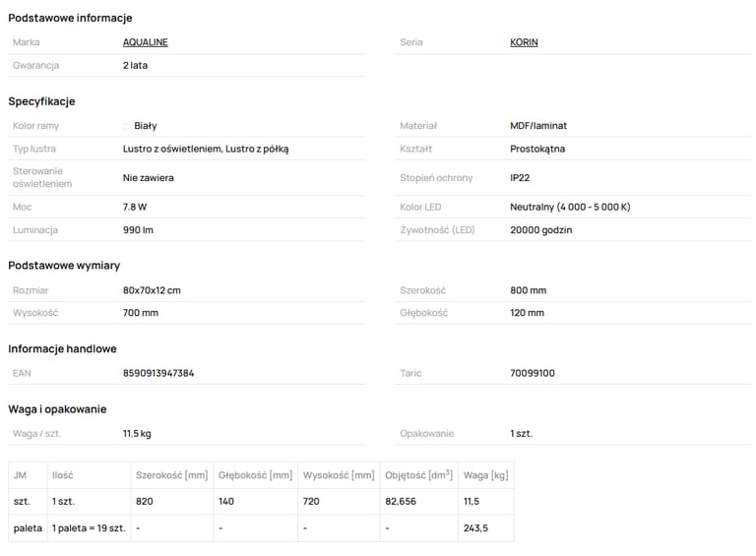Select the width value 800 mm
The image size is (756, 556).
pyautogui.click(x=528, y=290)
